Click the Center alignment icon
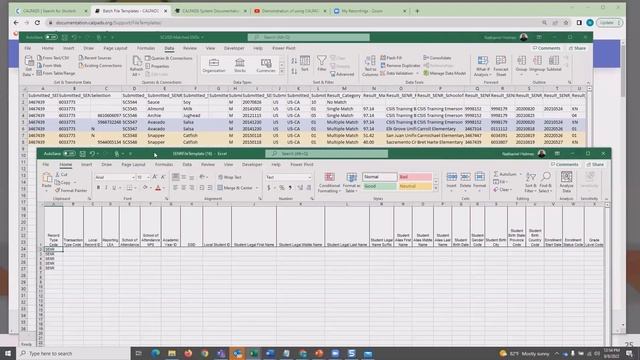Viewport: 640px width, 360px height. pos(184,188)
